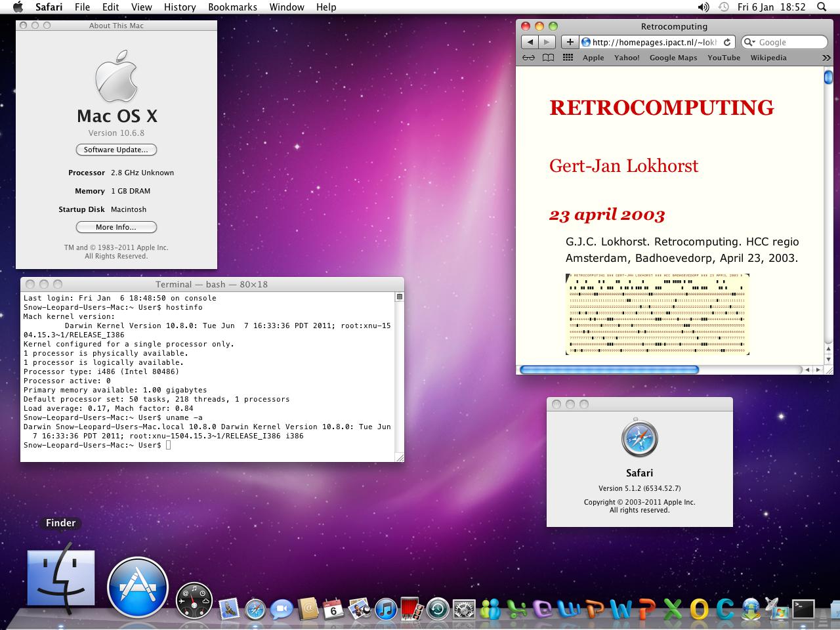The height and width of the screenshot is (630, 840).
Task: Click punched card image on page
Action: coord(657,314)
